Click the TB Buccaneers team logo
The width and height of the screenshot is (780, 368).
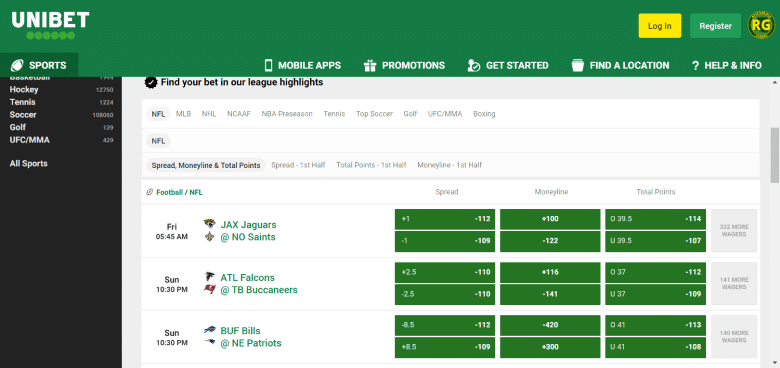(x=209, y=289)
